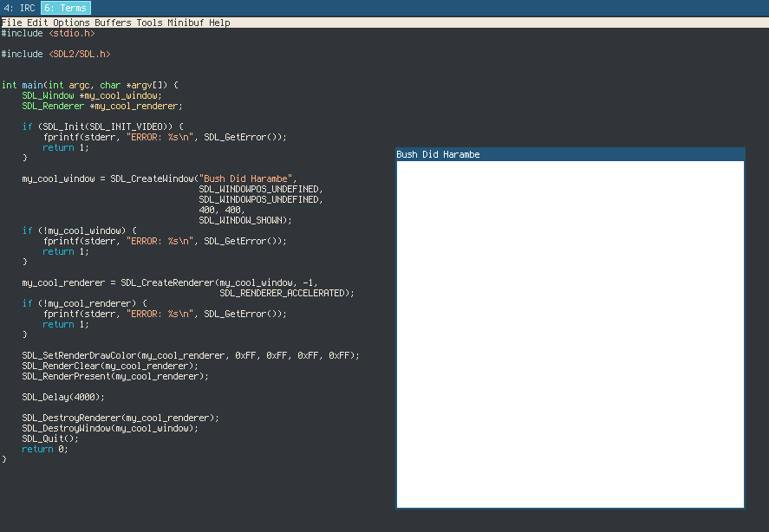Click the SDL_DestroyRenderer line
769x532 pixels.
click(x=121, y=418)
